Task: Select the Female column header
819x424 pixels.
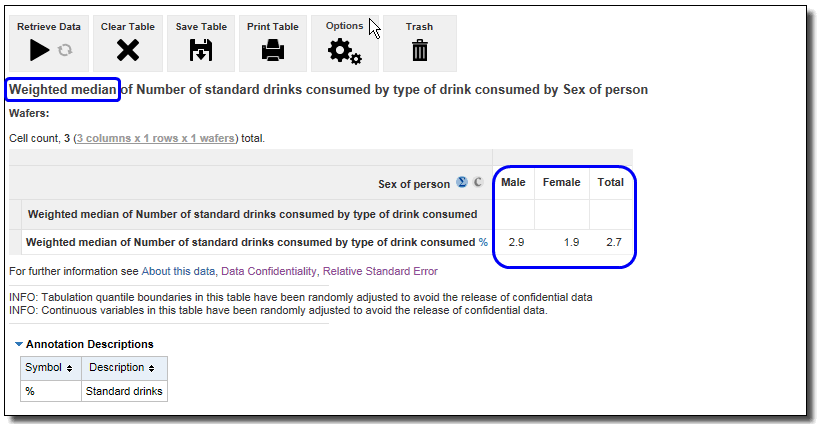Action: (561, 183)
